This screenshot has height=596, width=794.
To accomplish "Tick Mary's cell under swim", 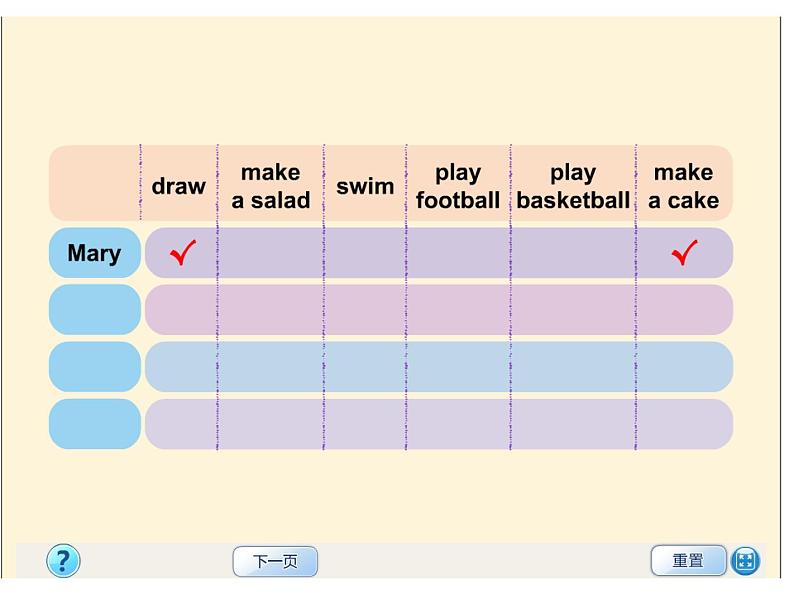I will point(365,253).
